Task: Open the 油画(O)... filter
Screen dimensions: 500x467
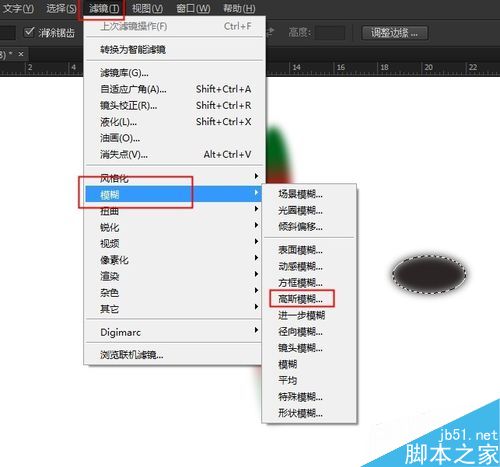Action: pos(174,138)
